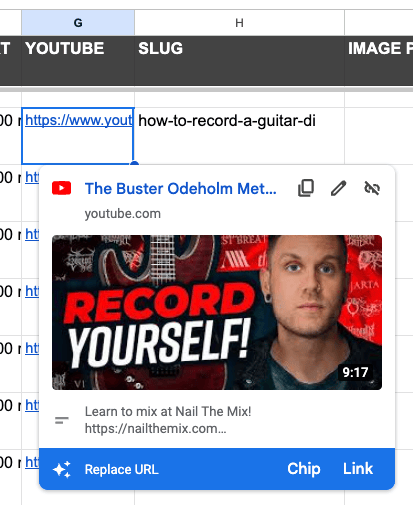Click the red YouTube logo icon

click(62, 188)
